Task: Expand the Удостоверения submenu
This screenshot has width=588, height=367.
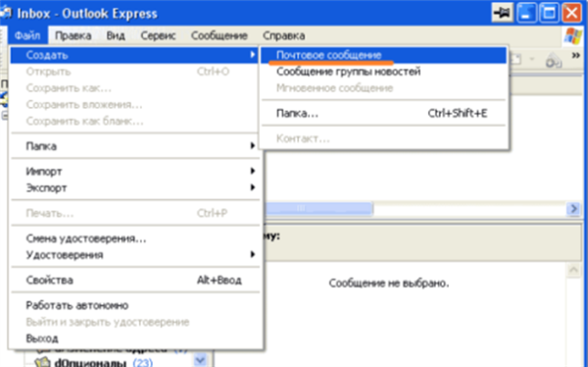Action: pyautogui.click(x=134, y=255)
